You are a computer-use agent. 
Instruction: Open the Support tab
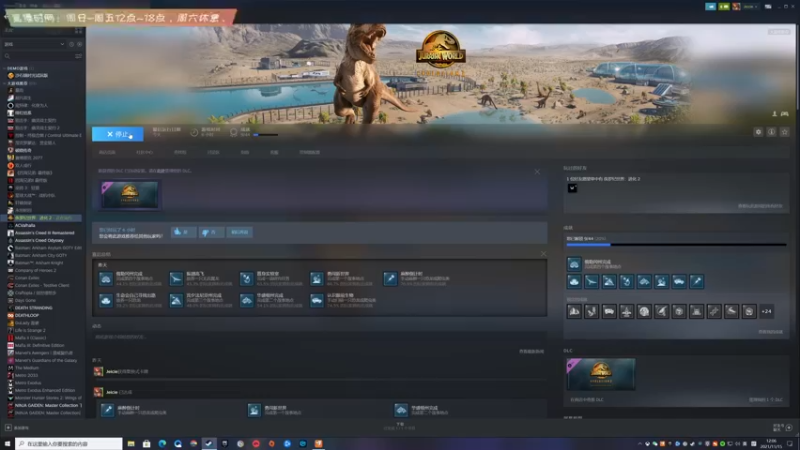(x=274, y=152)
